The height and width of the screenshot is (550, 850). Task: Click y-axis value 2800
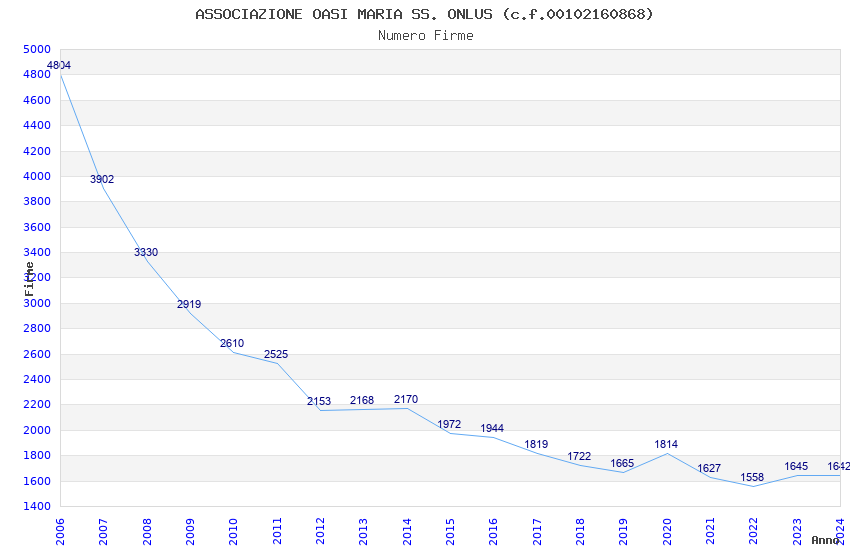(x=37, y=328)
